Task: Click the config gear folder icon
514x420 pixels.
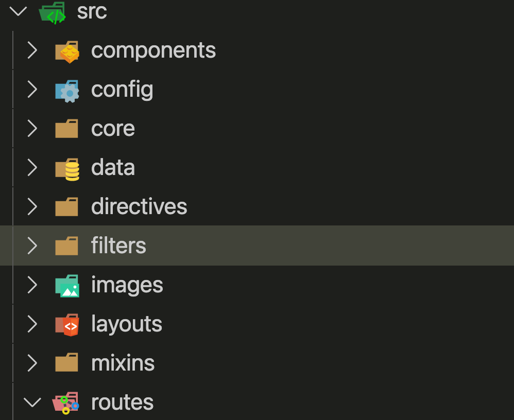Action: click(x=67, y=91)
